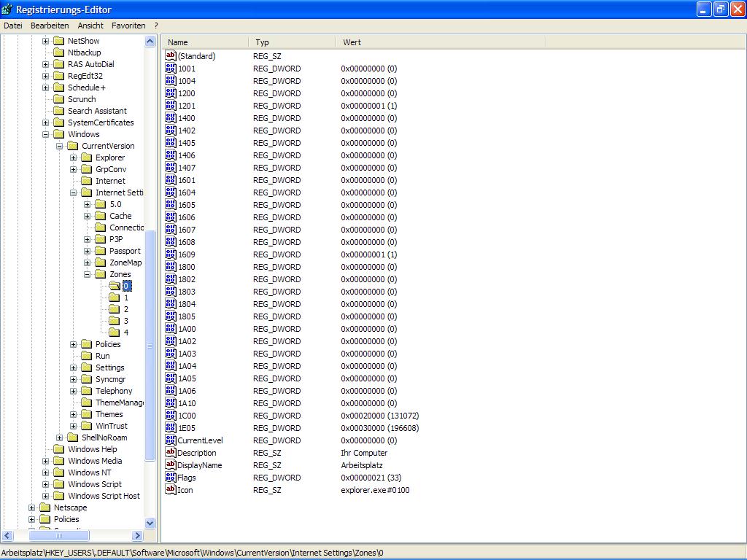Open the Favoriten menu
This screenshot has width=747, height=560.
click(128, 26)
